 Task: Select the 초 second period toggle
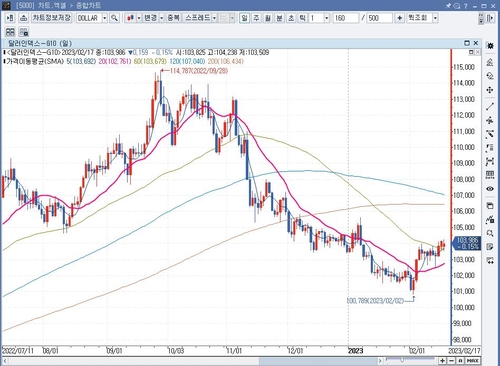[x=291, y=18]
